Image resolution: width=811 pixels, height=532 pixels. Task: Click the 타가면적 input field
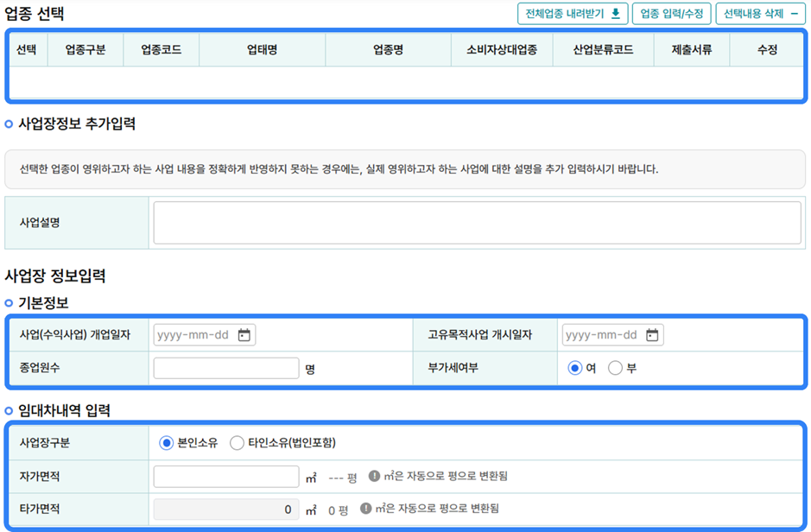pyautogui.click(x=226, y=510)
